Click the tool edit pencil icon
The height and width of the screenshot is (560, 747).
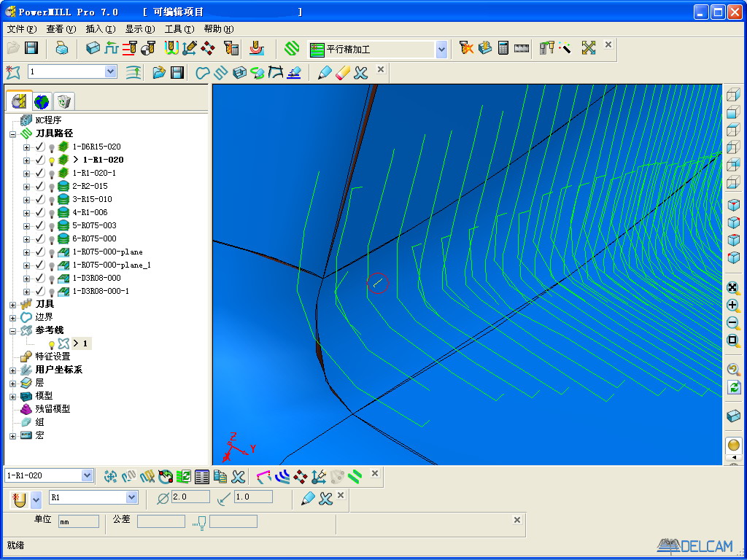308,499
